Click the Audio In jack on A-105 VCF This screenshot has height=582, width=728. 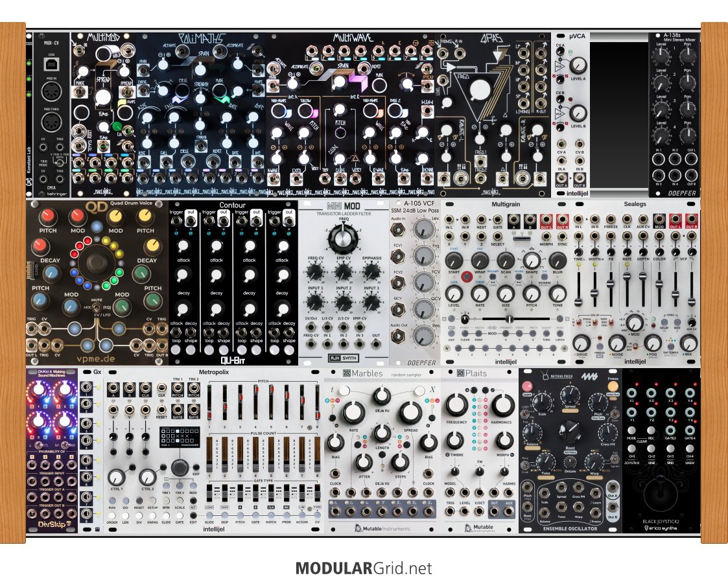[397, 229]
